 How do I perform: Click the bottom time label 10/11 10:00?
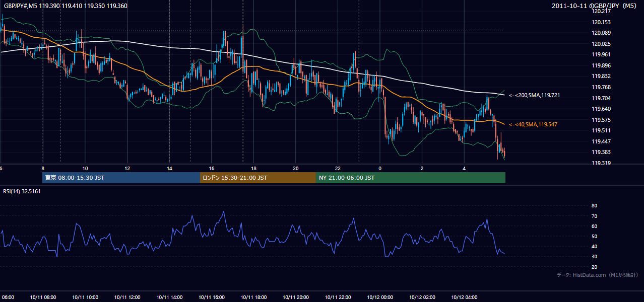point(85,297)
